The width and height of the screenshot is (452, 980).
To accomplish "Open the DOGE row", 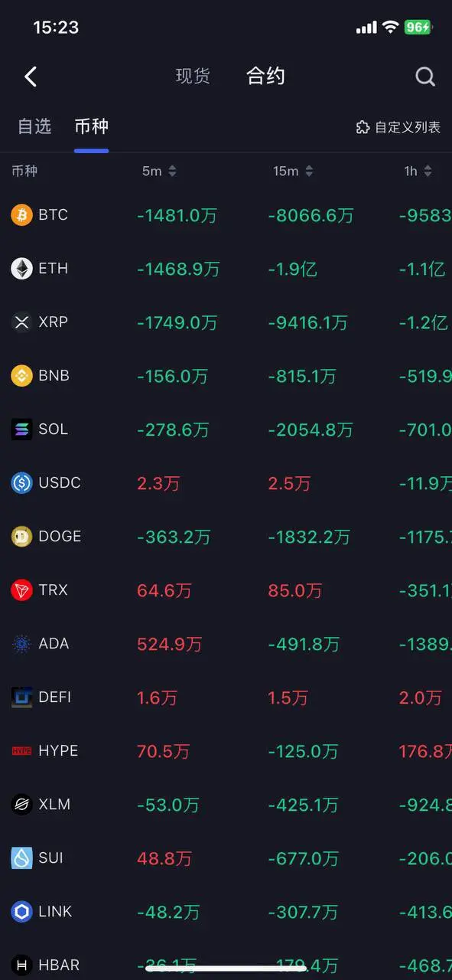I will (x=226, y=537).
